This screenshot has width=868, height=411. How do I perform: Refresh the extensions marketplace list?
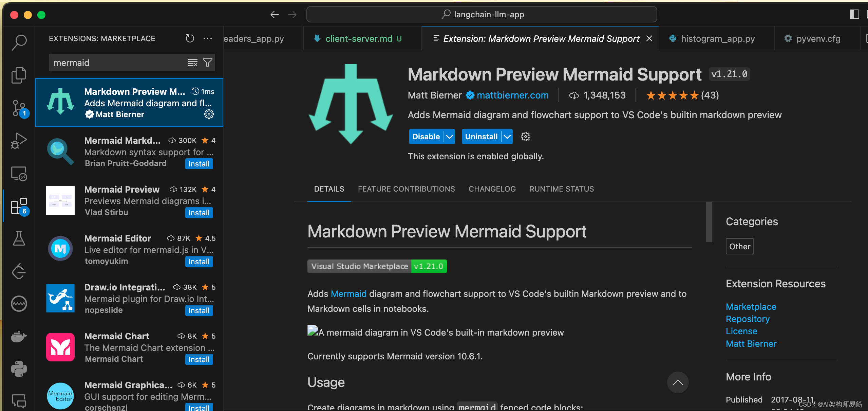[x=190, y=38]
